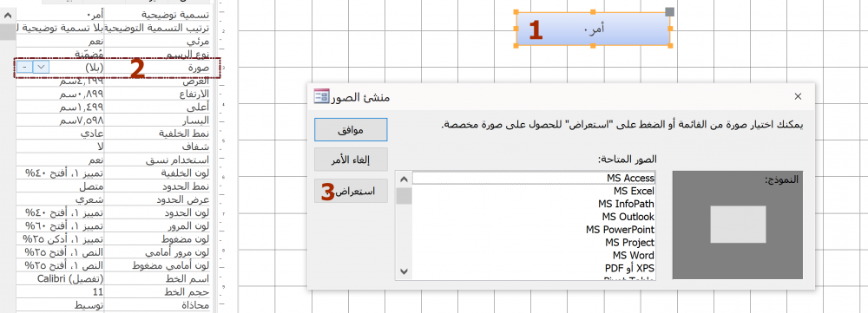
Task: Close the Picture Builder dialog
Action: pos(798,96)
